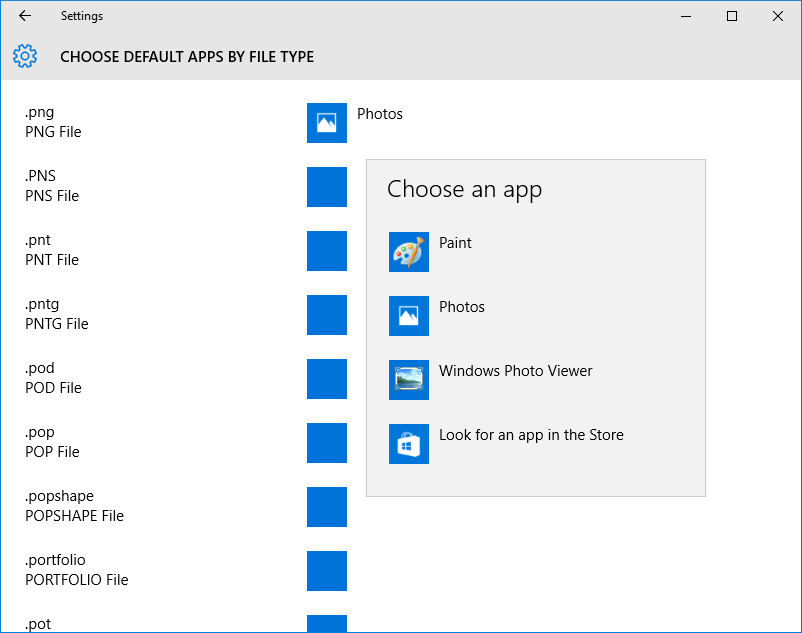
Task: Click the blue app tile for .popshape
Action: click(327, 506)
